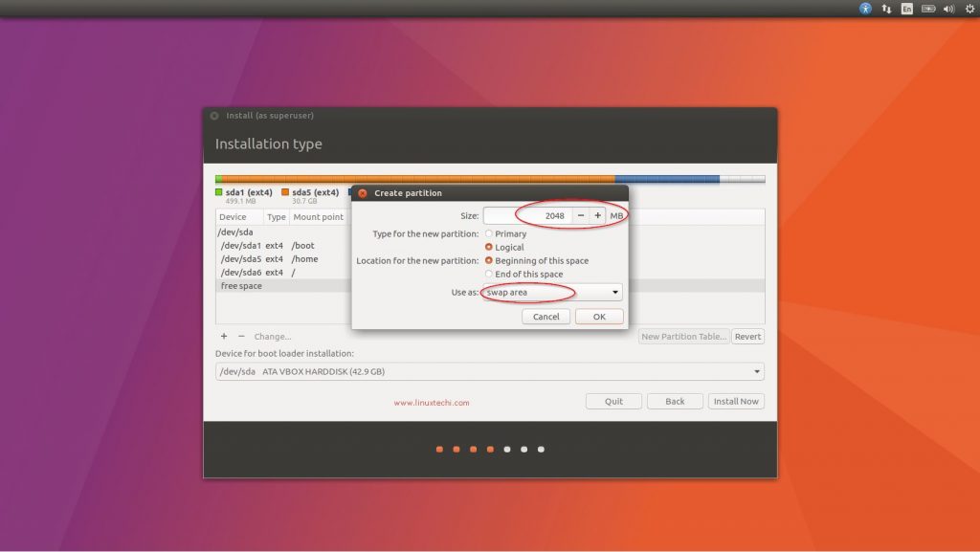Screen dimensions: 980x552
Task: Click the Type column header
Action: (277, 216)
